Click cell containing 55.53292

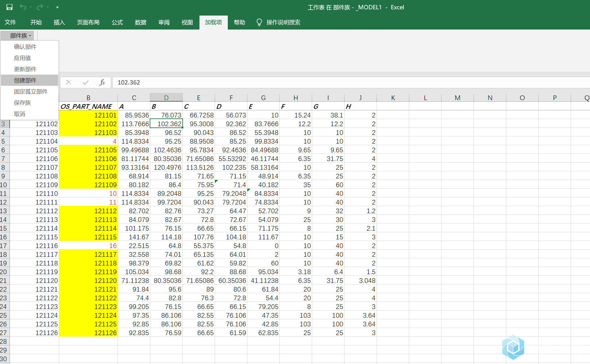click(231, 159)
